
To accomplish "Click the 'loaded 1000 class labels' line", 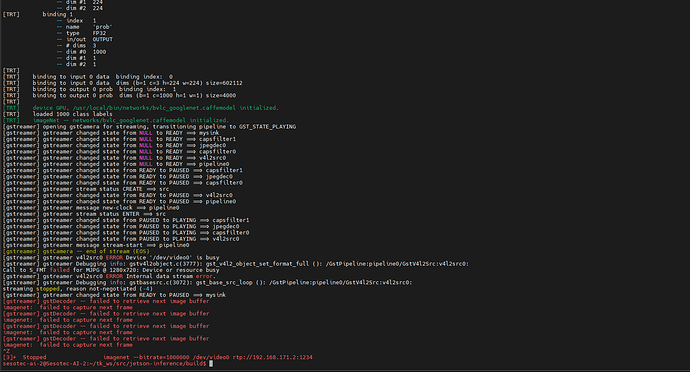I will (x=58, y=114).
